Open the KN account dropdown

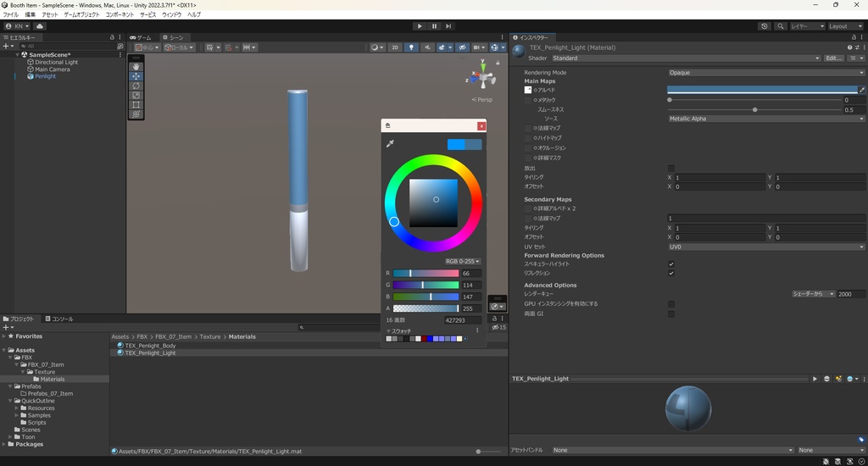click(17, 26)
